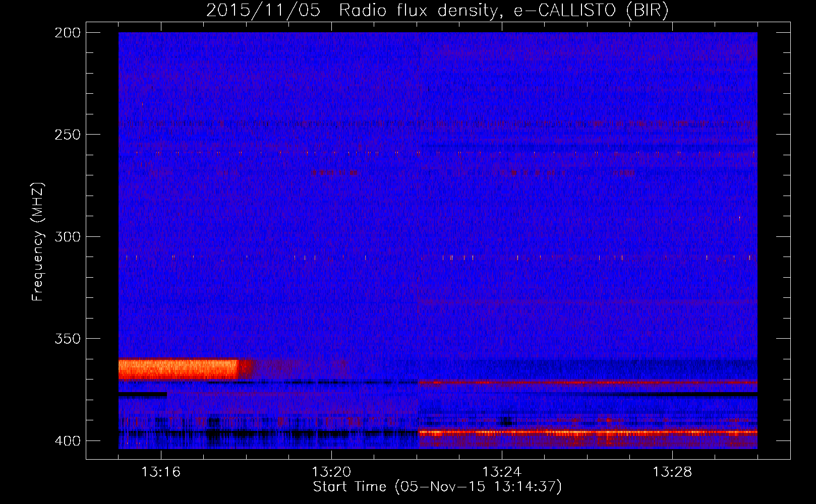Click the thin red line near 371 MHz
The width and height of the screenshot is (816, 504).
click(x=588, y=383)
